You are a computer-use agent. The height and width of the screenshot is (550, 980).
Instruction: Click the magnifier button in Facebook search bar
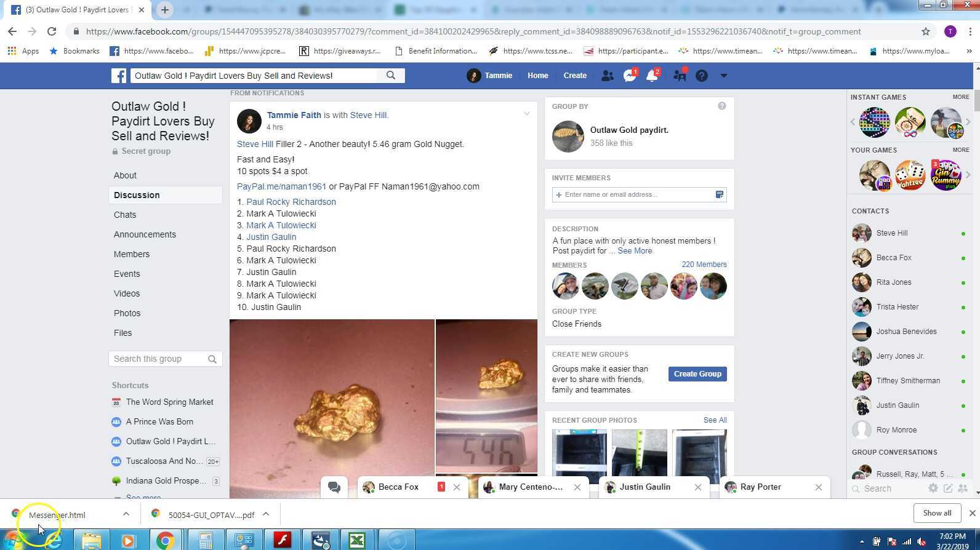[x=391, y=76]
